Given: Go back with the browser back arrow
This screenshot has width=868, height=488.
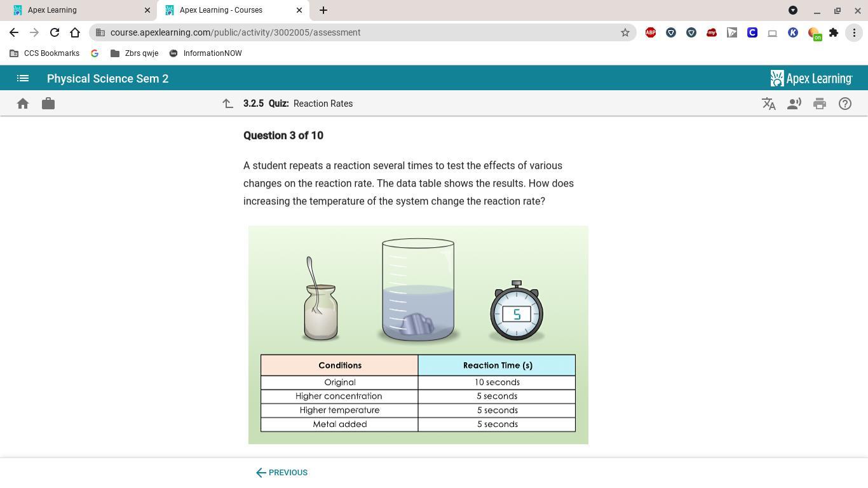Looking at the screenshot, I should [x=14, y=32].
